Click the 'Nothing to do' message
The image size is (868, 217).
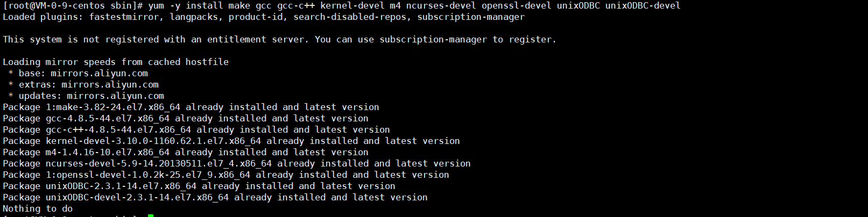click(38, 208)
